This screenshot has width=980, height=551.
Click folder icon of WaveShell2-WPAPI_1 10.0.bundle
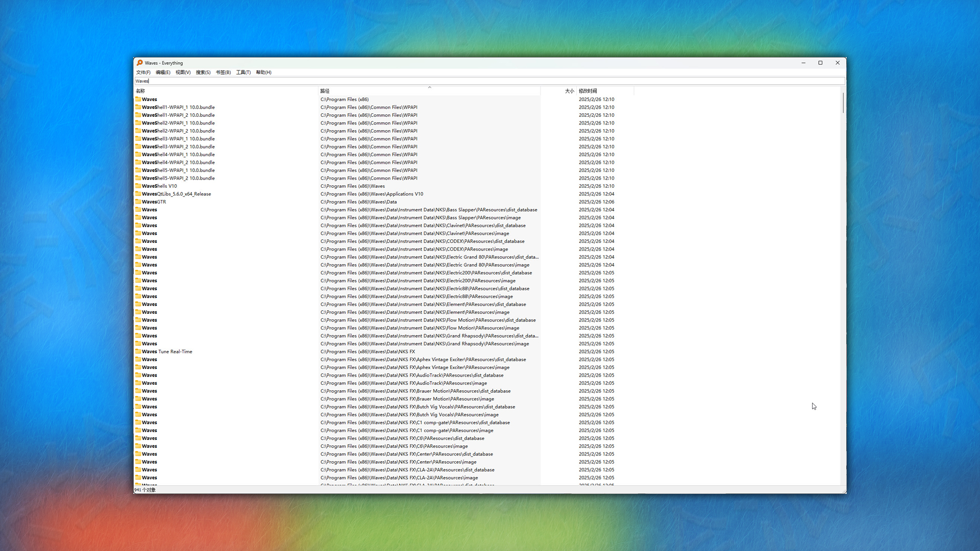[138, 123]
